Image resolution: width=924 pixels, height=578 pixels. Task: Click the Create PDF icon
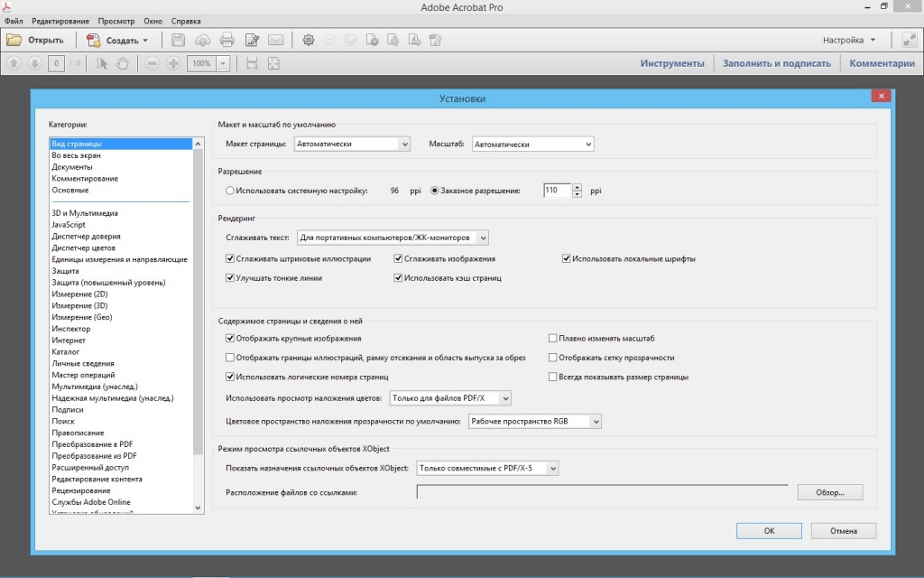coord(93,40)
